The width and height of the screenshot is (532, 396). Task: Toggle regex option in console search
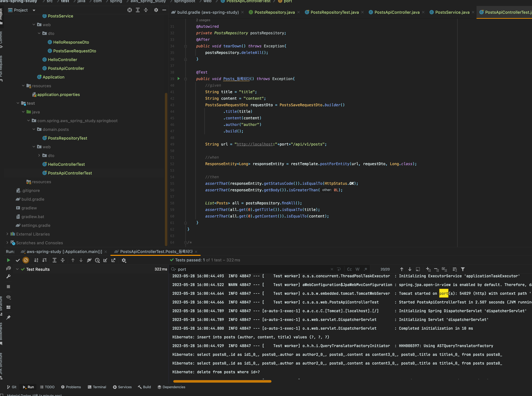click(366, 269)
